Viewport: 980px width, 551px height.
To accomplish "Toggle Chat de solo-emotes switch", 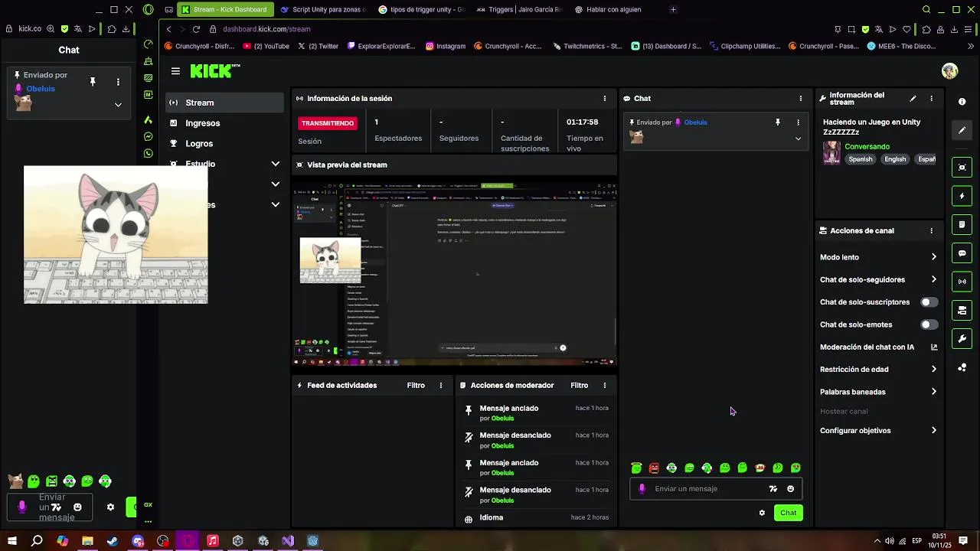I will click(929, 324).
